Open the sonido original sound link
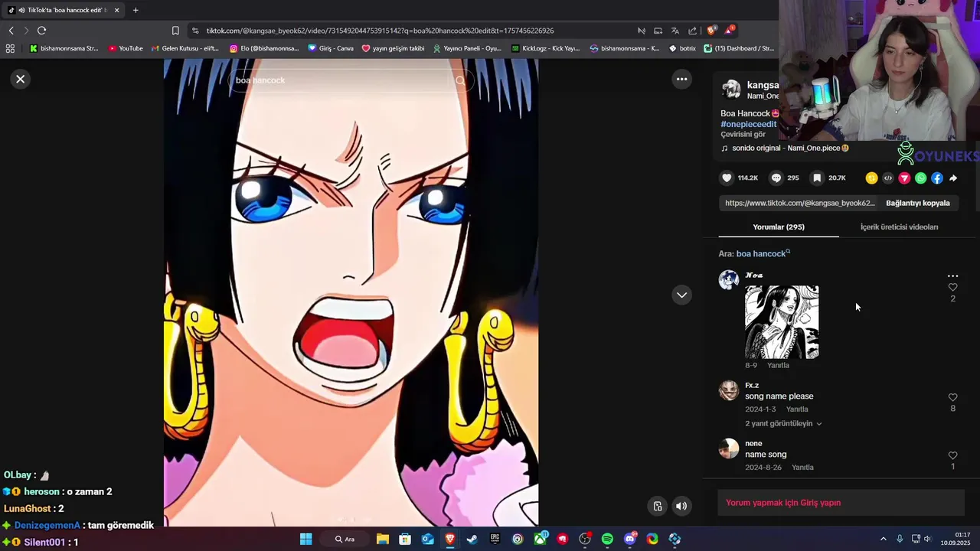This screenshot has height=551, width=980. coord(790,148)
